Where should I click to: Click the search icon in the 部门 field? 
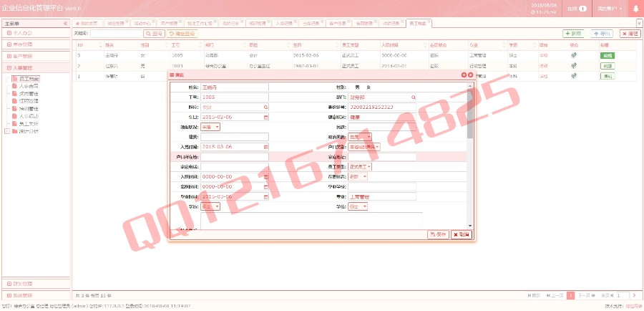point(413,97)
